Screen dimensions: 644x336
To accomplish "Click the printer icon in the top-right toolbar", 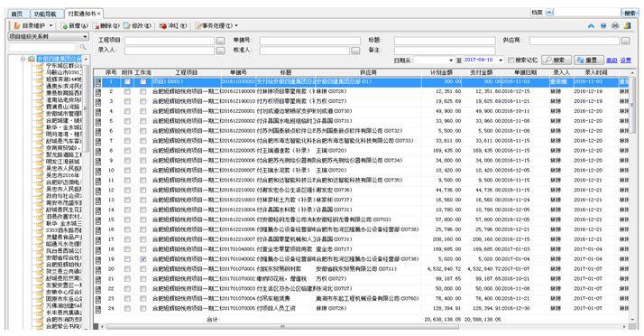I will pyautogui.click(x=615, y=26).
